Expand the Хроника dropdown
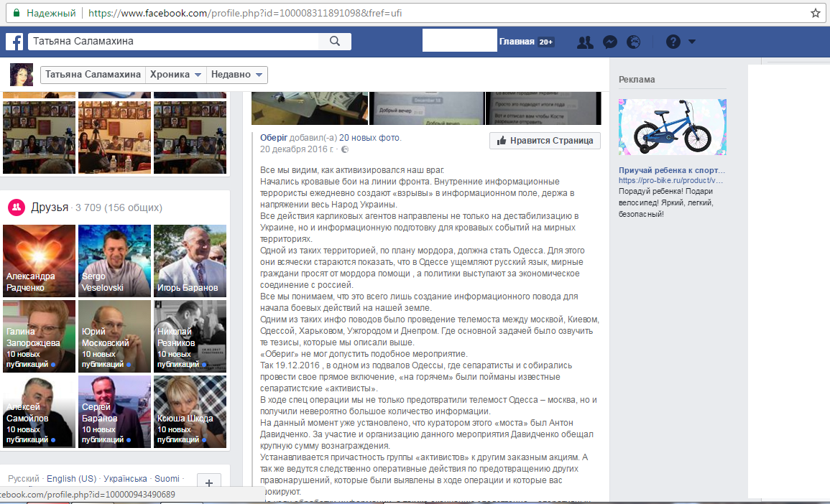830x504 pixels. click(175, 75)
